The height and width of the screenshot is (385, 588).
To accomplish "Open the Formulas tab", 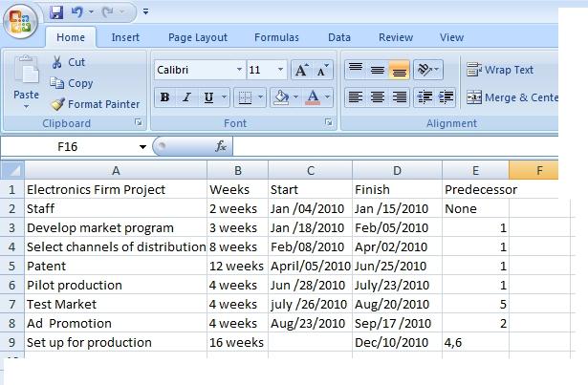I will [x=276, y=37].
